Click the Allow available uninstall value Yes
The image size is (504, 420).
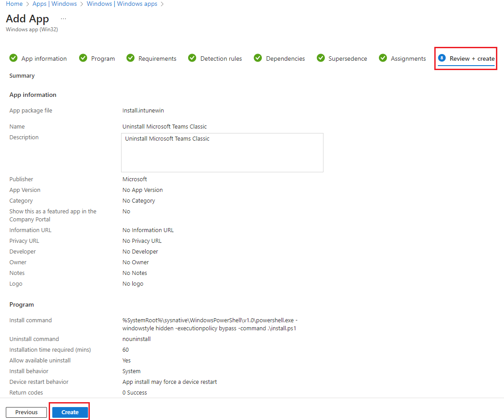point(126,361)
